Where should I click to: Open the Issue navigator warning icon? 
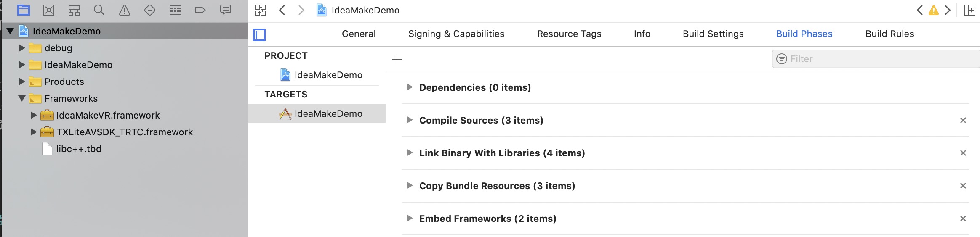(x=125, y=10)
